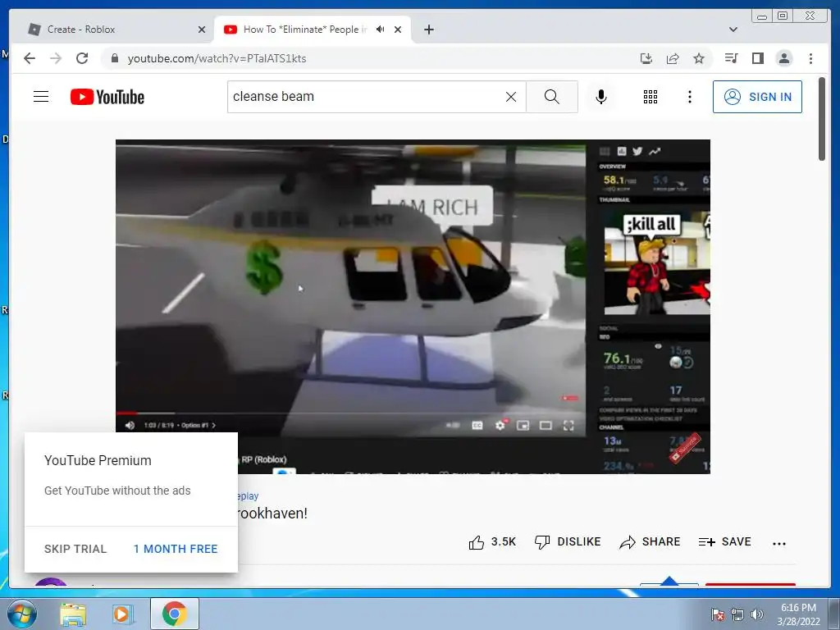Search with voice microphone icon
This screenshot has height=630, width=840.
pyautogui.click(x=601, y=97)
